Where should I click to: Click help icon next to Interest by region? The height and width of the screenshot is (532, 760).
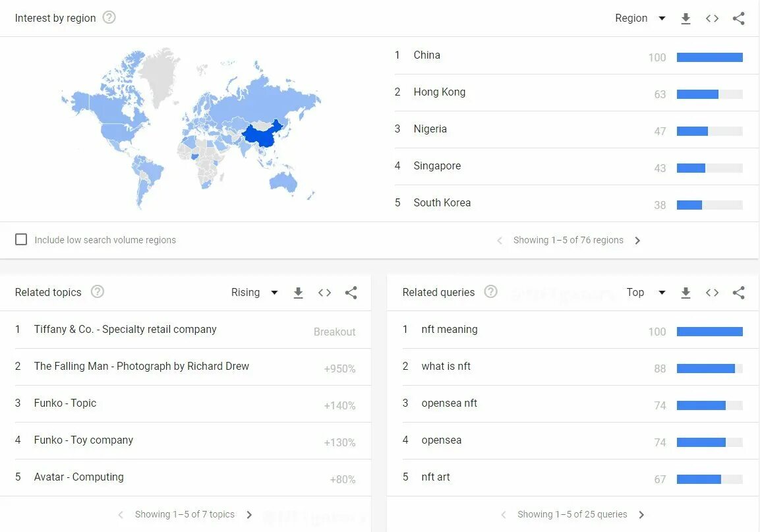109,18
